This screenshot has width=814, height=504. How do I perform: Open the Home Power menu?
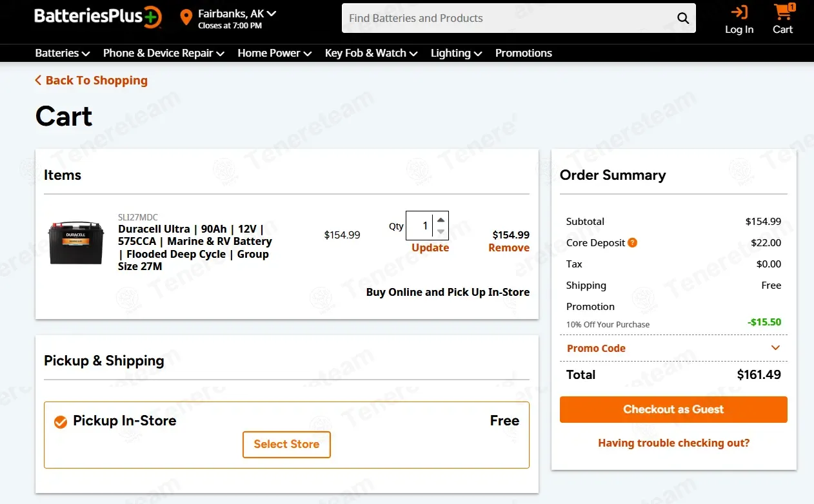(x=275, y=53)
